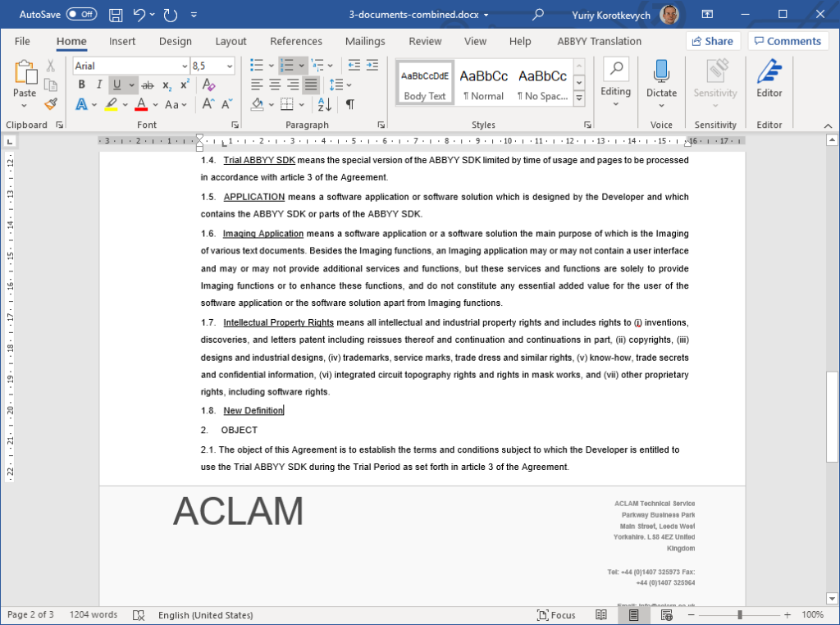Increase font size with Grow Font

coord(208,104)
